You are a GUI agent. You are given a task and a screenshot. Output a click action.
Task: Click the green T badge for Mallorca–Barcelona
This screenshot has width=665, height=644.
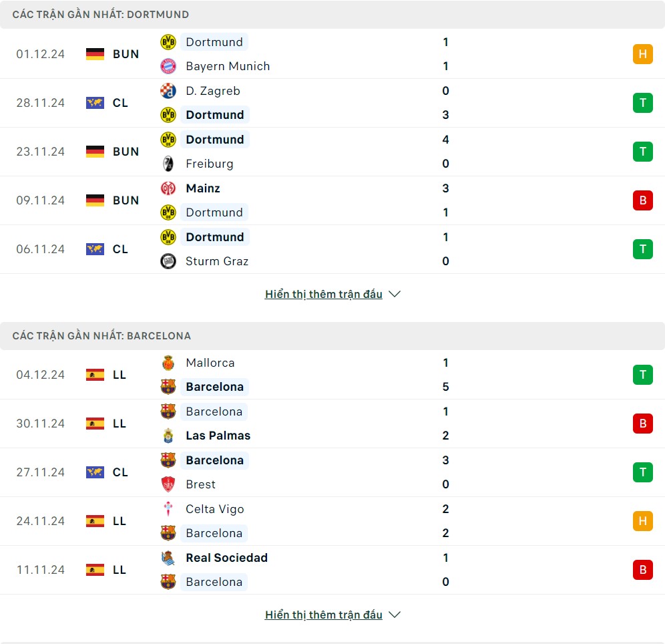click(642, 375)
